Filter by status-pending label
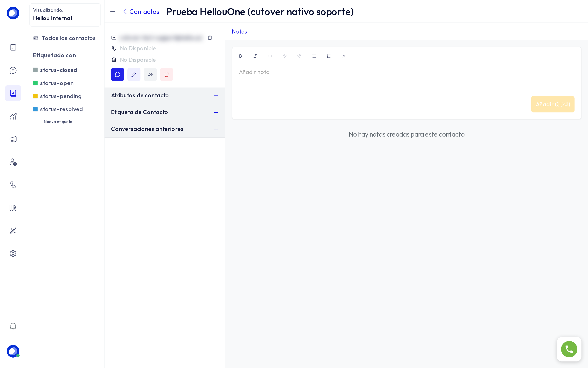 (57, 96)
